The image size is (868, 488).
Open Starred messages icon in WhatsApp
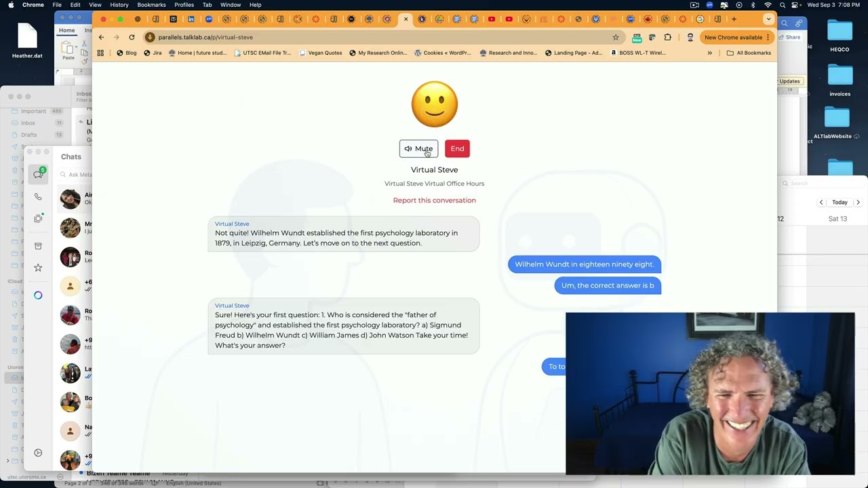tap(38, 268)
